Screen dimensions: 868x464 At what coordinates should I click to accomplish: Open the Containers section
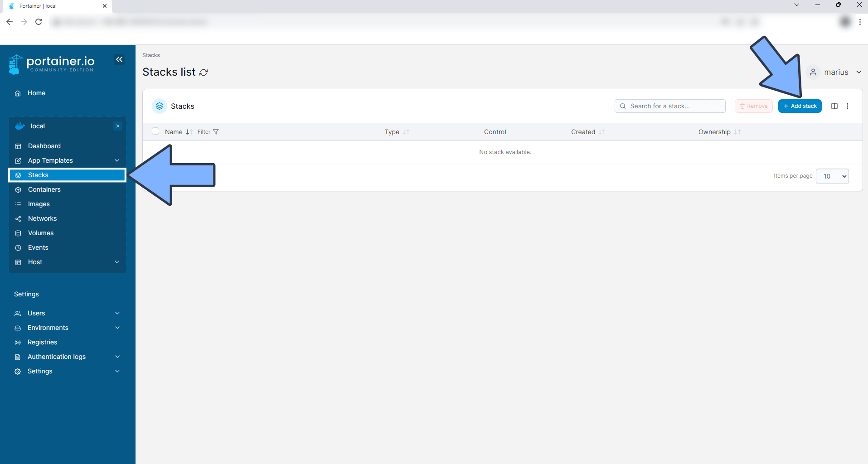tap(44, 189)
